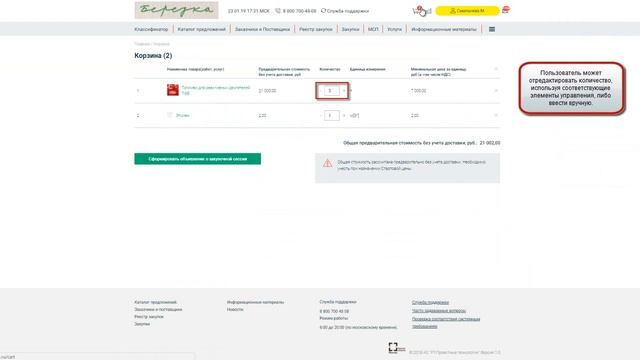Open footer link Новости
Viewport: 640px width, 360px height.
(235, 309)
